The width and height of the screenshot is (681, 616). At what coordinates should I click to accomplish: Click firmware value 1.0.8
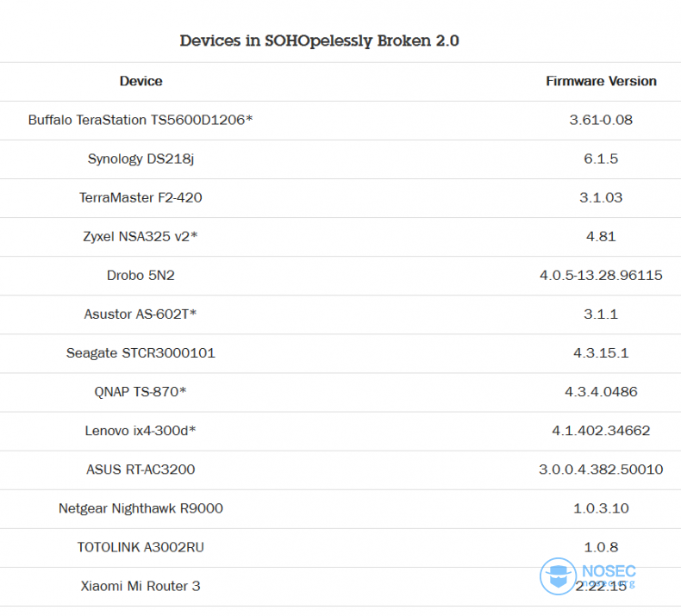point(601,547)
